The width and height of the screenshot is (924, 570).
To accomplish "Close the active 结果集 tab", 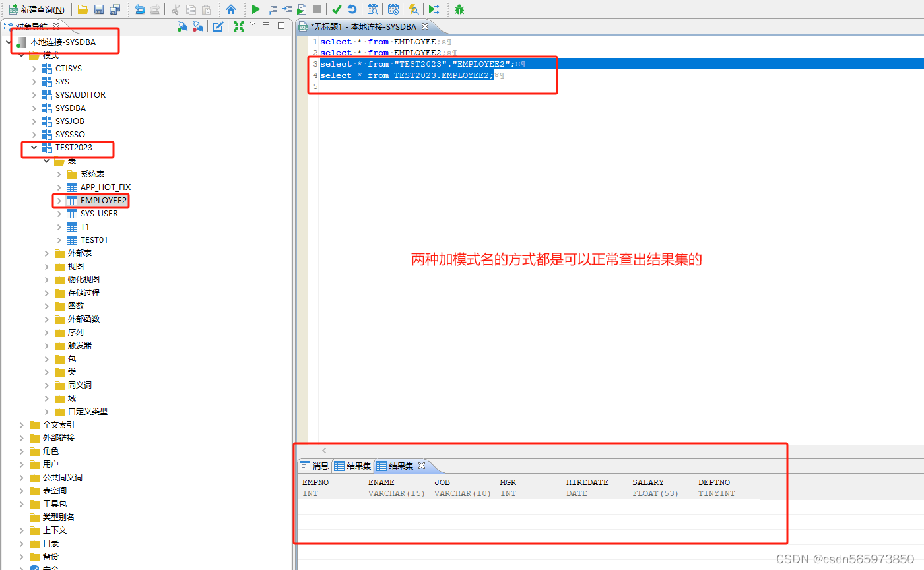I will coord(422,466).
